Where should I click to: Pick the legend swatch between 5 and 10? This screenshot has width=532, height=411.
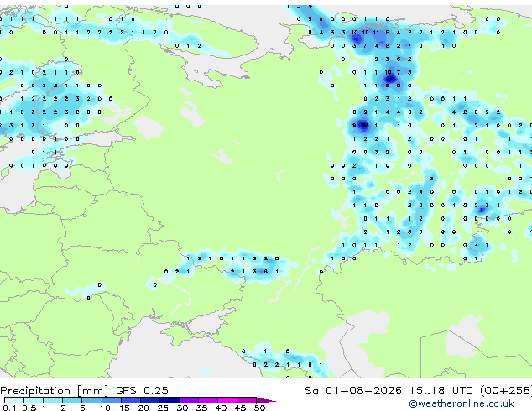tap(91, 400)
